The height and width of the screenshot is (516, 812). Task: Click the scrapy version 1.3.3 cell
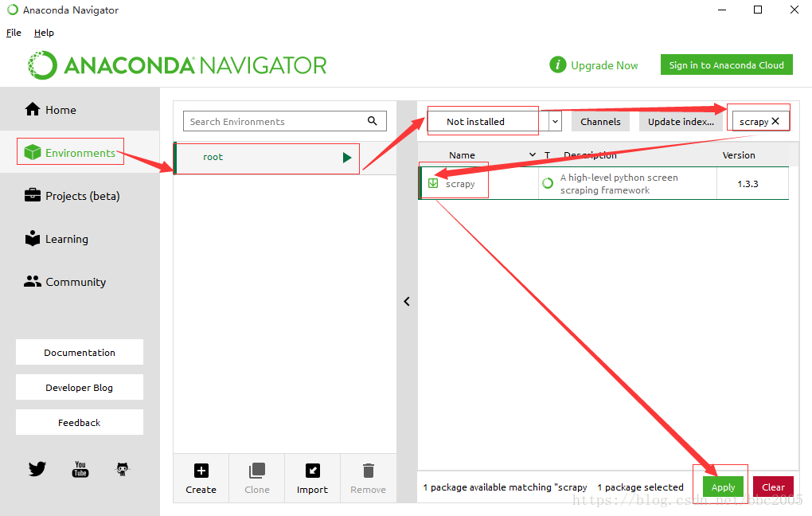pyautogui.click(x=748, y=184)
